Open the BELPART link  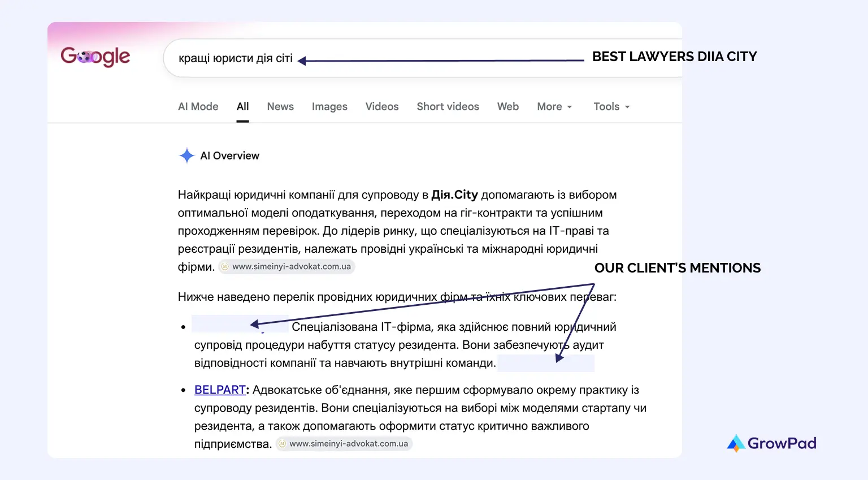point(220,390)
